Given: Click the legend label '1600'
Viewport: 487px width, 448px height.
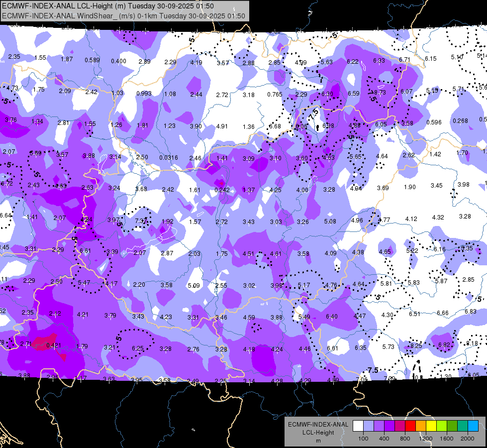Looking at the screenshot, I should tap(447, 439).
